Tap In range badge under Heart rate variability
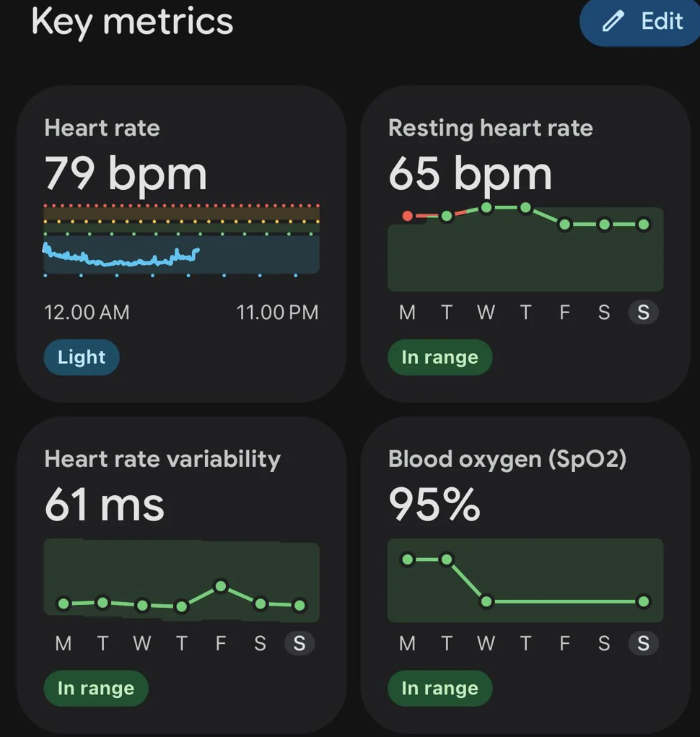The height and width of the screenshot is (737, 700). 96,688
